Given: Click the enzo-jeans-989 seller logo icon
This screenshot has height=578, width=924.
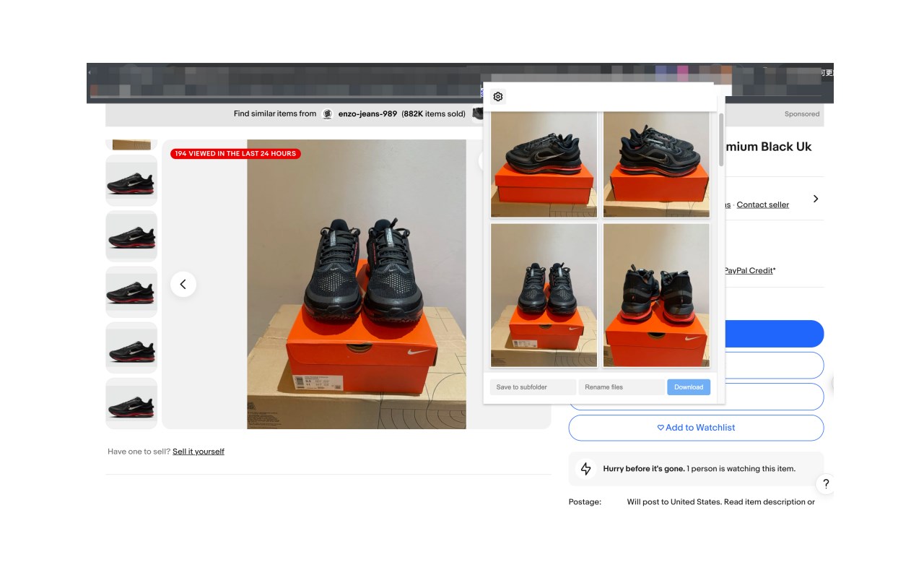Looking at the screenshot, I should point(327,113).
